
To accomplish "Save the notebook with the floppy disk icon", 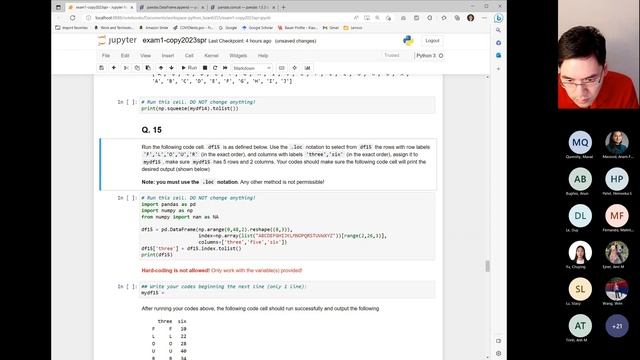I will click(x=102, y=68).
